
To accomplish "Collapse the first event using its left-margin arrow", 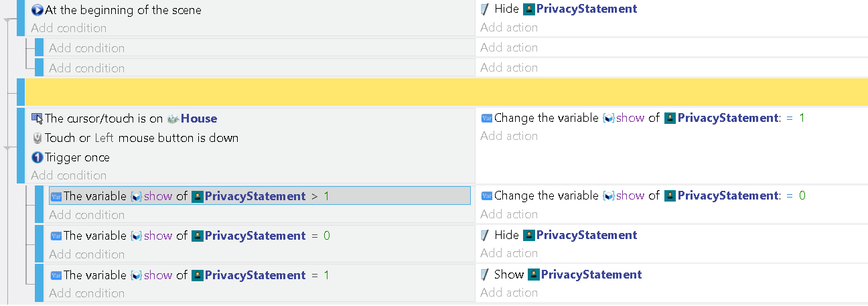I will (x=8, y=21).
